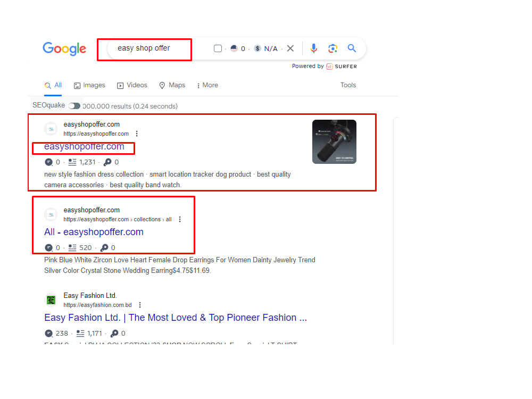Click comment icon in 'All - easyshopoffer.com' metrics
This screenshot has width=532, height=399.
coord(49,248)
